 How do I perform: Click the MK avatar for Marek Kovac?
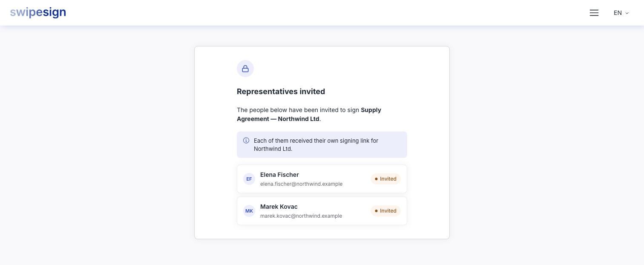249,211
